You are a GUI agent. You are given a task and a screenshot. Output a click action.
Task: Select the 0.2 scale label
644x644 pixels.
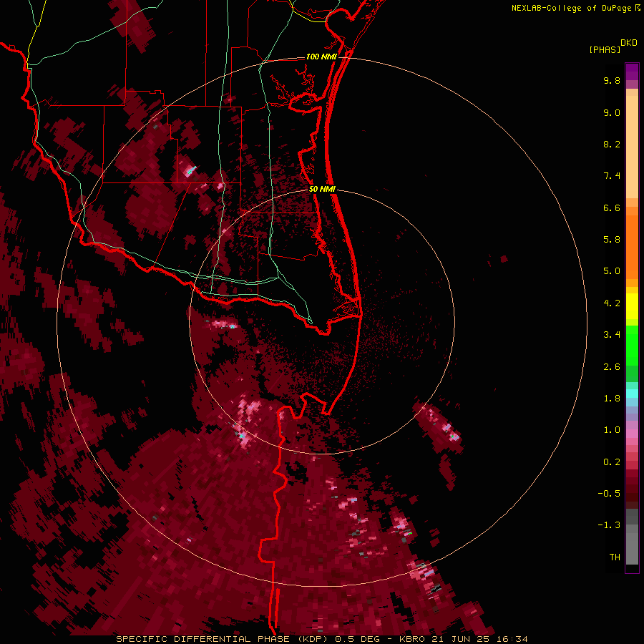pos(612,462)
